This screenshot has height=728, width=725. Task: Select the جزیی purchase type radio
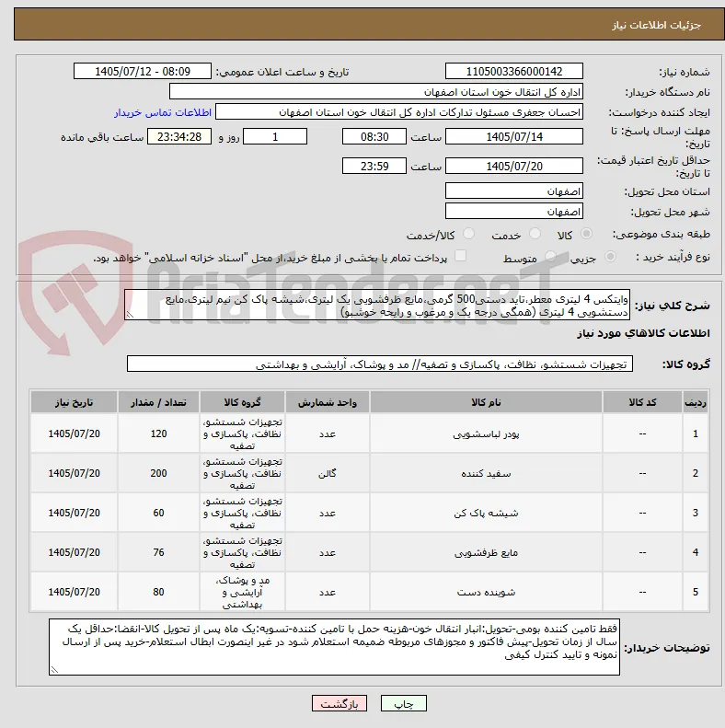pos(610,256)
